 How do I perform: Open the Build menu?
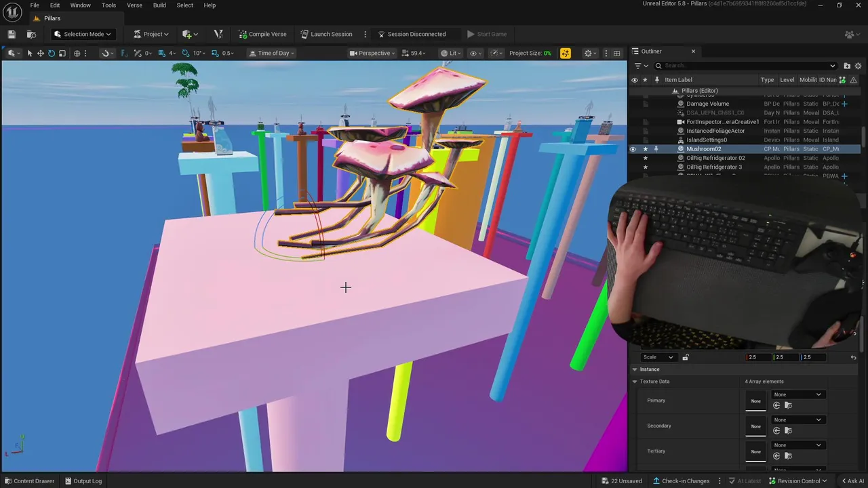(159, 5)
